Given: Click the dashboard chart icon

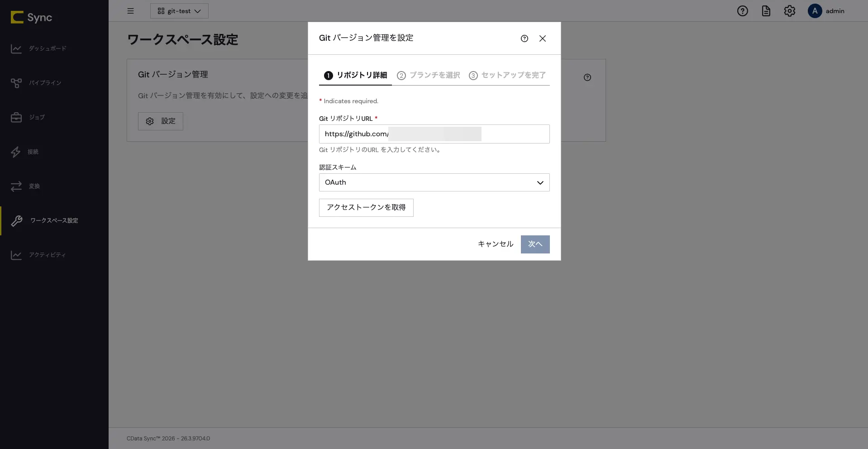Looking at the screenshot, I should pyautogui.click(x=16, y=48).
